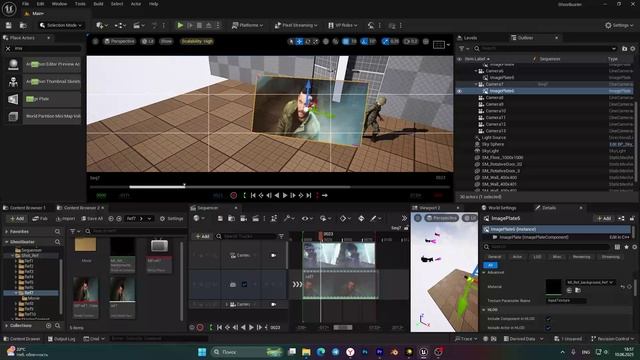This screenshot has height=360, width=640.
Task: Toggle scale snapping in main viewport toolbar
Action: coord(385,41)
